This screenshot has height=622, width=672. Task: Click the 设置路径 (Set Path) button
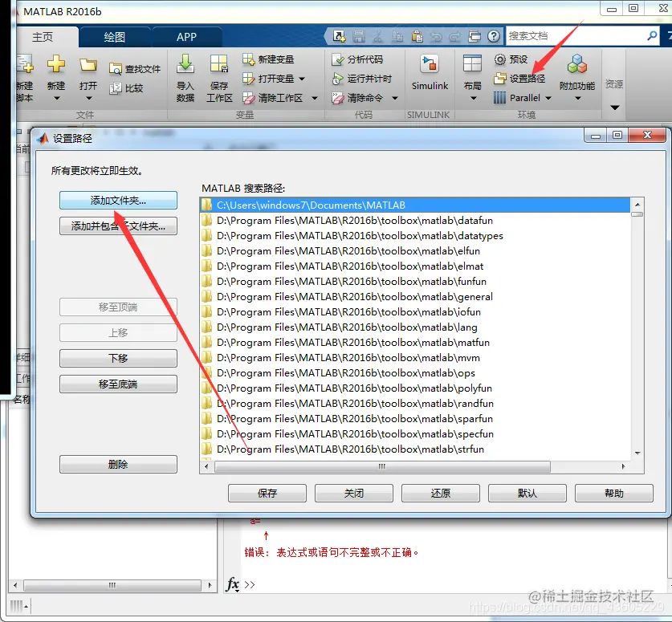coord(519,79)
